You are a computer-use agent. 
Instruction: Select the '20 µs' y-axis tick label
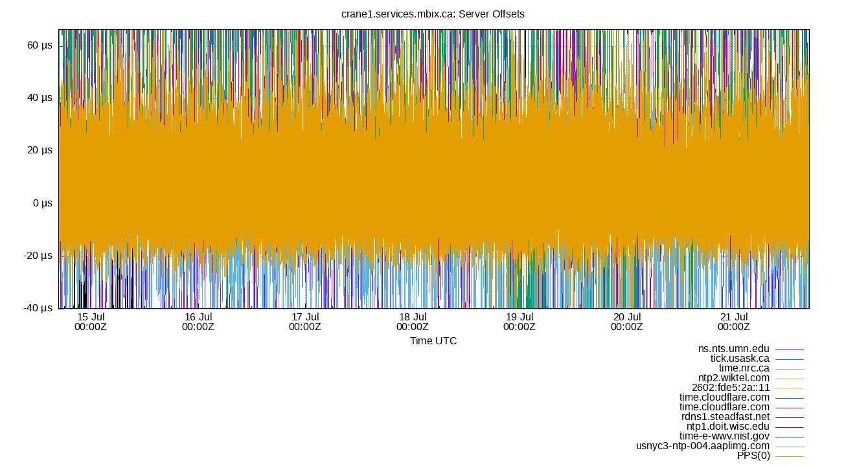(40, 150)
